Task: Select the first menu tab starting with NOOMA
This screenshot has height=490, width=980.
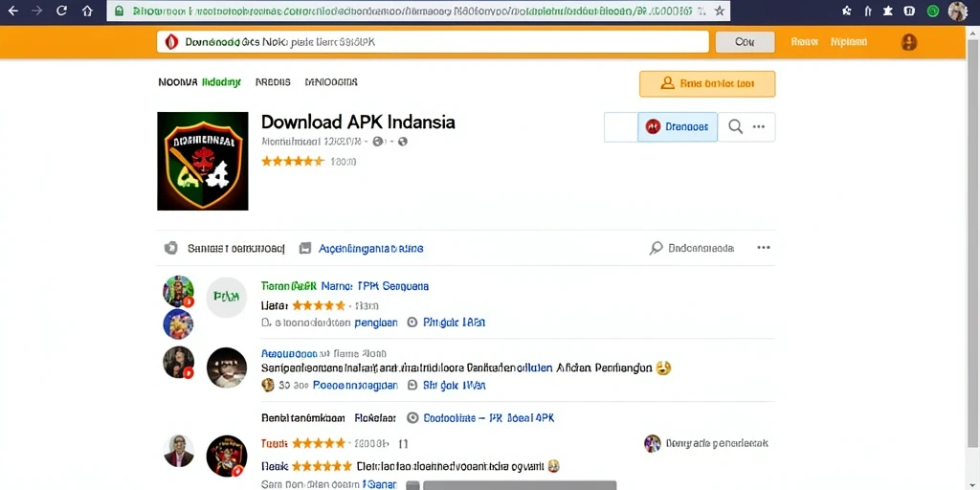Action: point(199,82)
